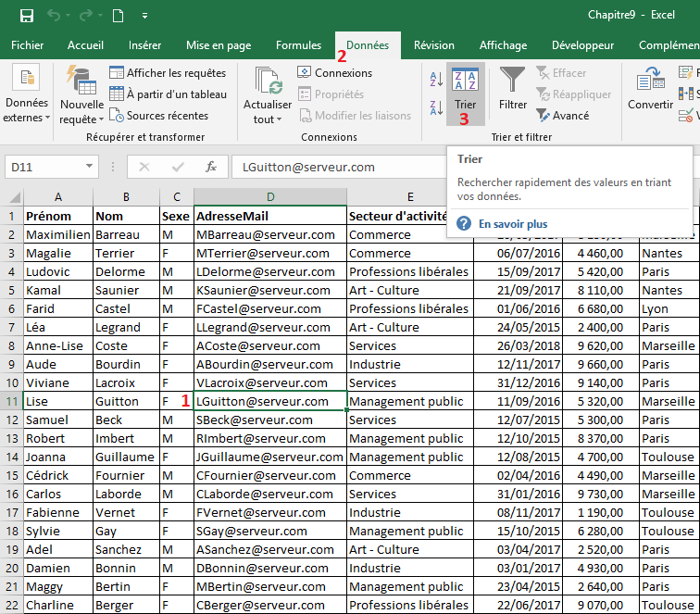The width and height of the screenshot is (700, 614).
Task: Save the workbook with the floppy disk icon
Action: [x=26, y=15]
